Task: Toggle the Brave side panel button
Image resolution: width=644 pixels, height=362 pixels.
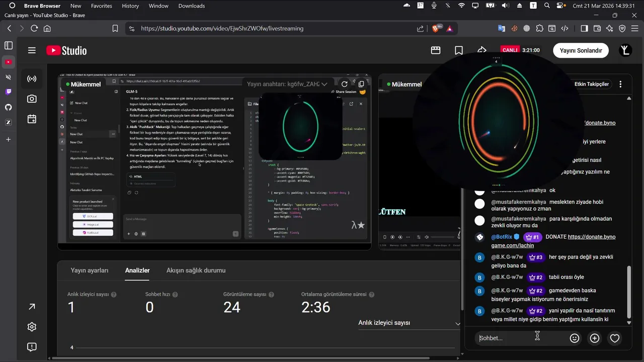Action: (x=584, y=29)
